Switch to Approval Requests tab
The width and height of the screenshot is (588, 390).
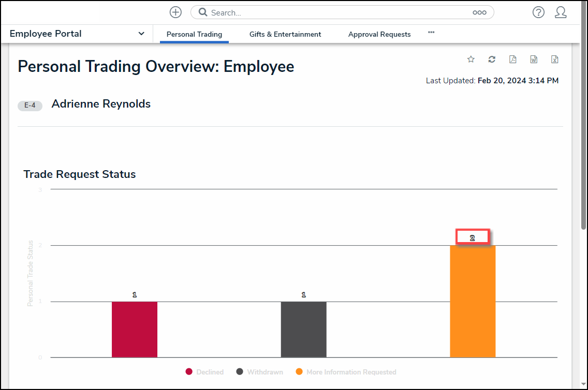379,35
